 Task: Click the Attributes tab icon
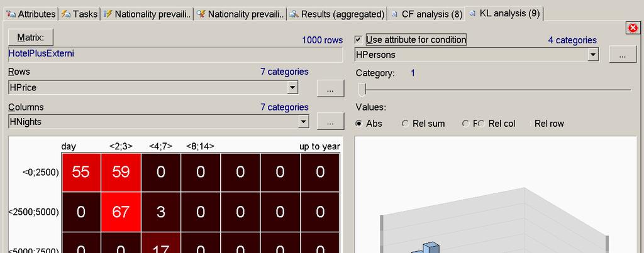pyautogui.click(x=11, y=14)
